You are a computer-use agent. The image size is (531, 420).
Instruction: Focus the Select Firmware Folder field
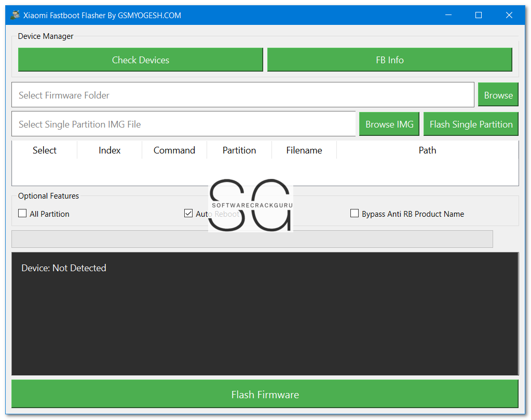click(243, 95)
